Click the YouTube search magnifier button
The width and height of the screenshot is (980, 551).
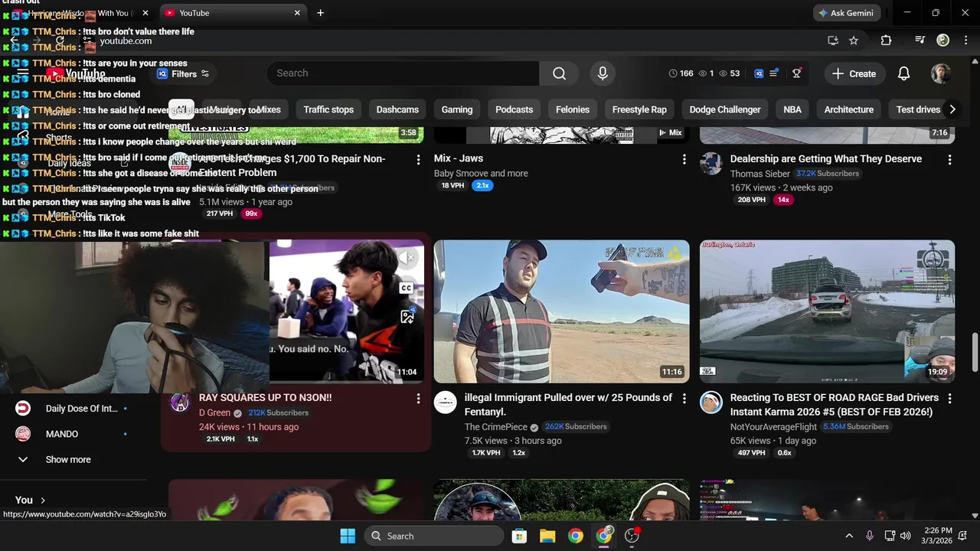pos(559,73)
